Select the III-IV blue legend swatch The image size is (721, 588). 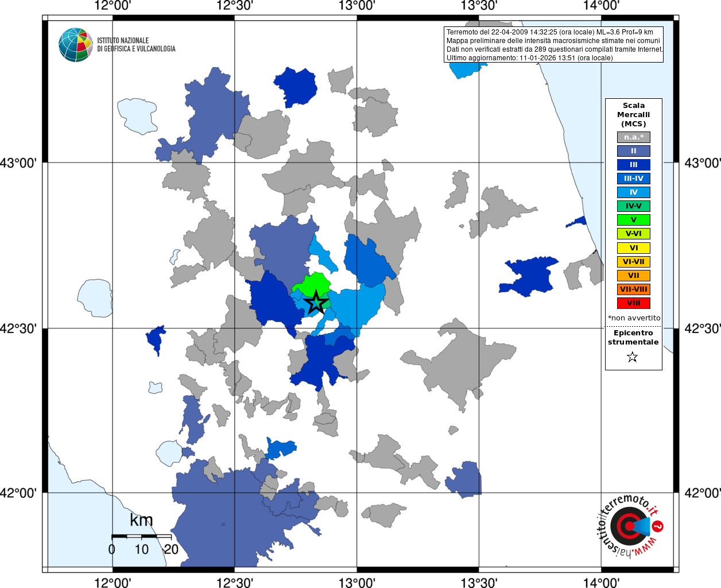(634, 179)
